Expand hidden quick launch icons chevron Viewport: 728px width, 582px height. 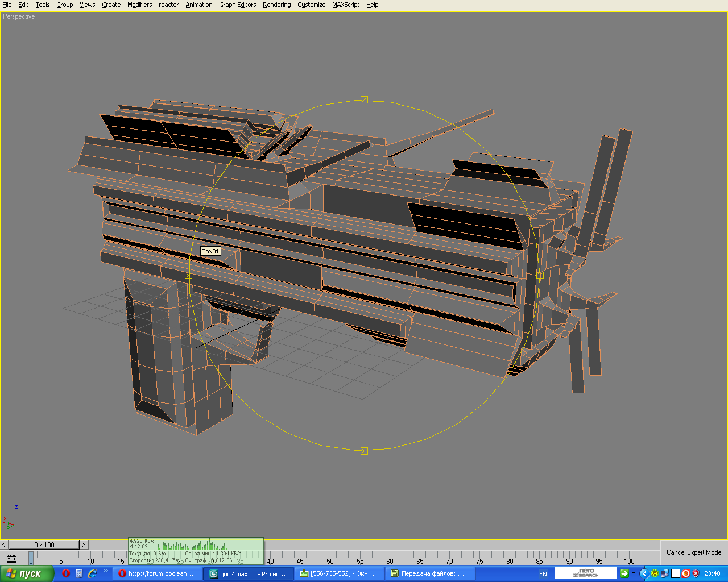106,571
